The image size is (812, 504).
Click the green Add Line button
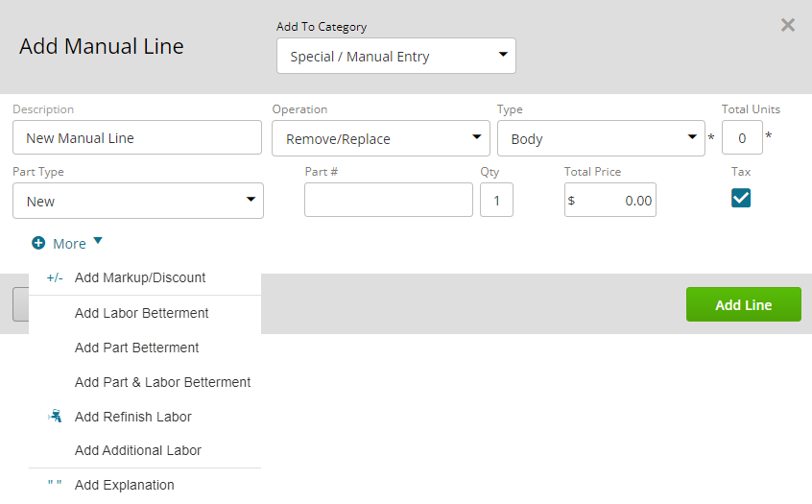coord(744,304)
